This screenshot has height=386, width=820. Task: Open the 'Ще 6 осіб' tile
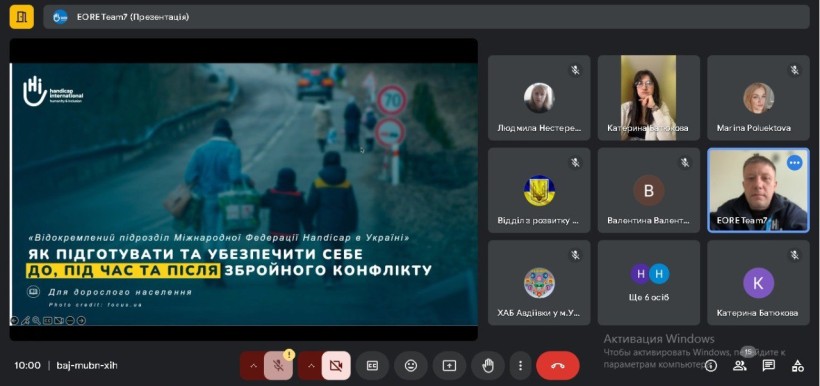[x=648, y=282]
